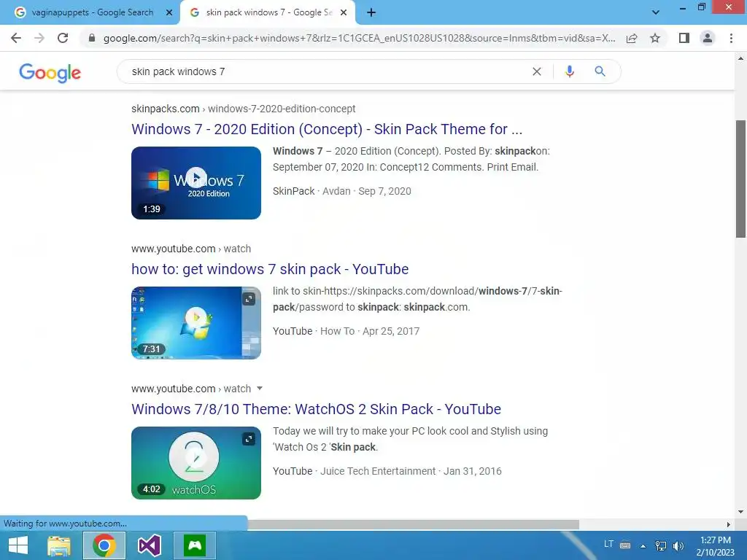
Task: Open the taskbar clock and date
Action: click(x=716, y=545)
